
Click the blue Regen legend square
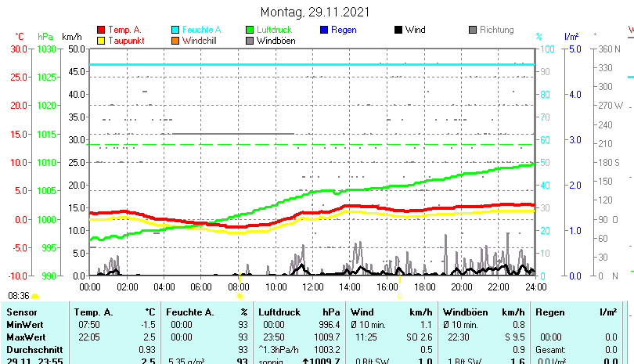tap(324, 30)
